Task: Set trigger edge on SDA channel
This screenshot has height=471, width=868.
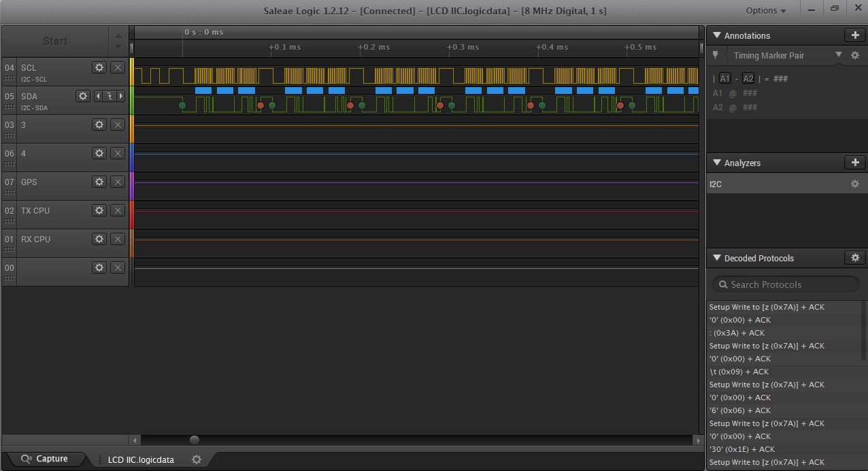Action: [110, 96]
